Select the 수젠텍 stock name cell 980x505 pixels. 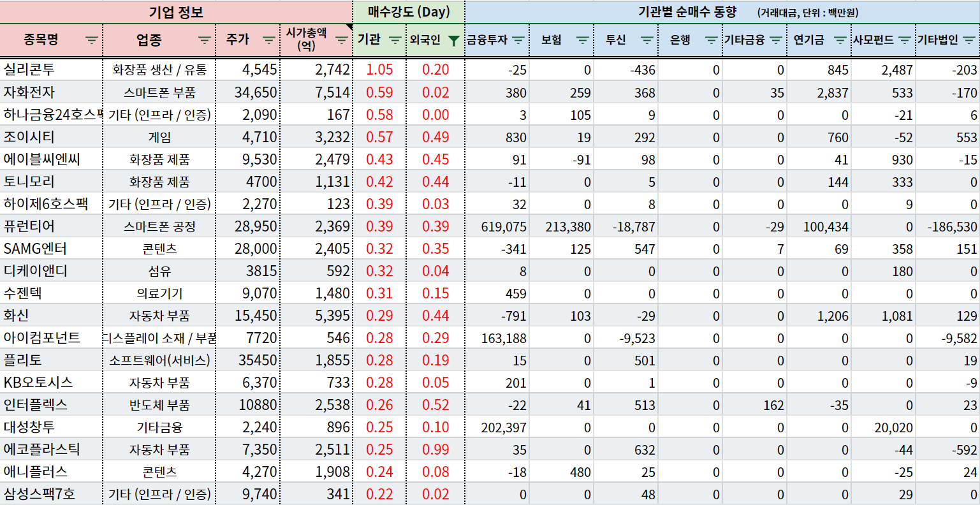[51, 293]
